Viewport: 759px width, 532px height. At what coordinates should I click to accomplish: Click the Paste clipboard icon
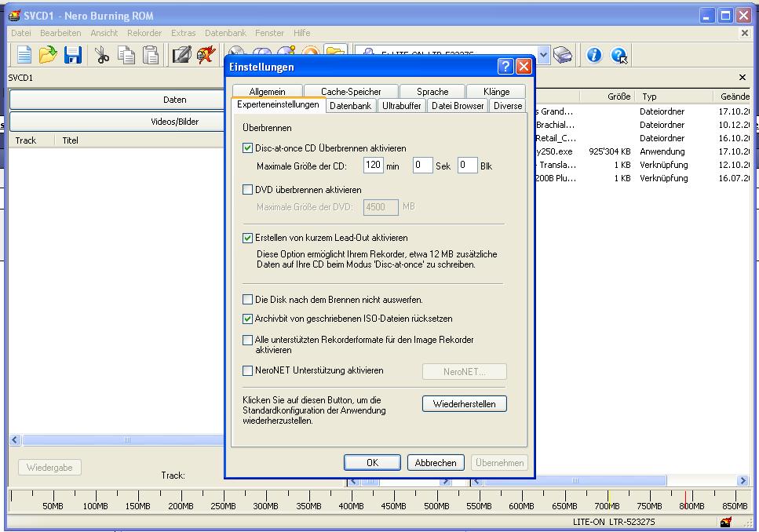pos(151,55)
